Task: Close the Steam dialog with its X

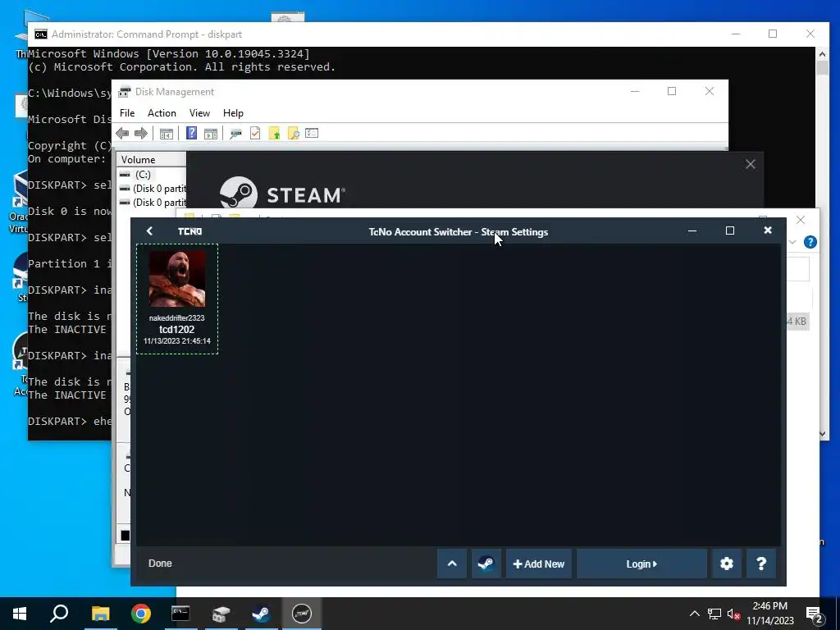Action: tap(750, 164)
